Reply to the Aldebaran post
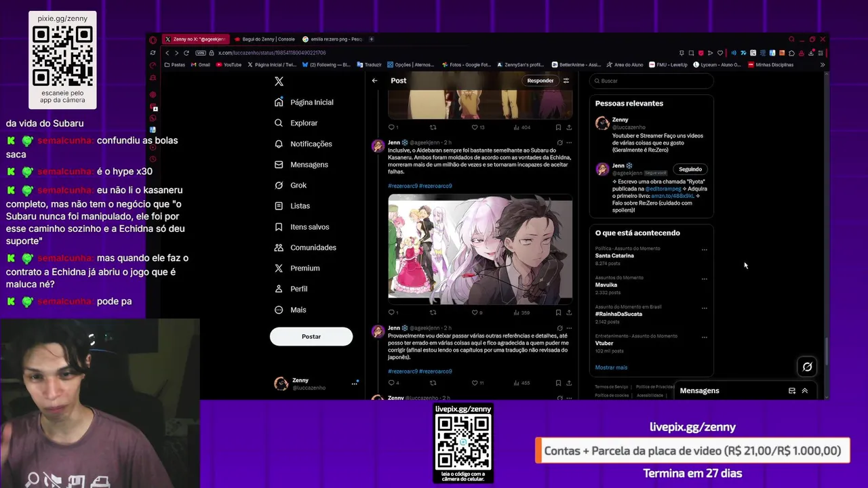 tap(391, 312)
